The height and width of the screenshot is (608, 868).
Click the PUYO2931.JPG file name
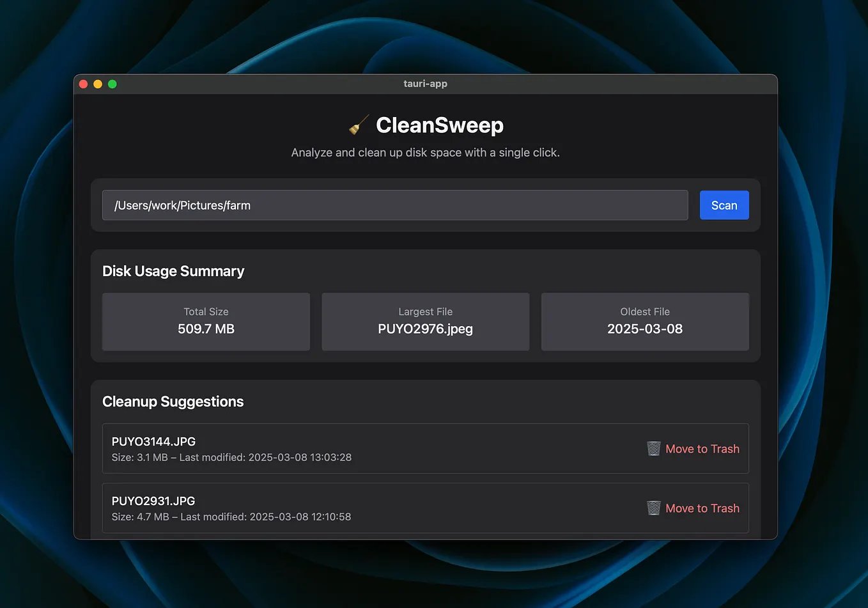[153, 501]
